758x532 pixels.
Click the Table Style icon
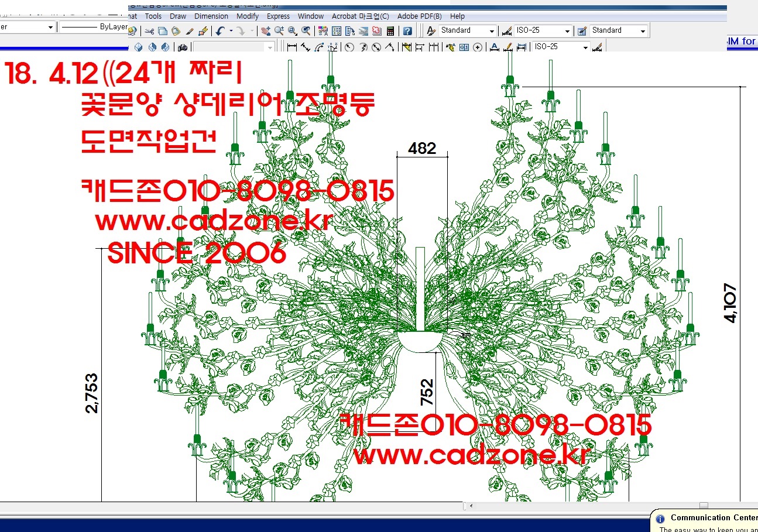582,31
